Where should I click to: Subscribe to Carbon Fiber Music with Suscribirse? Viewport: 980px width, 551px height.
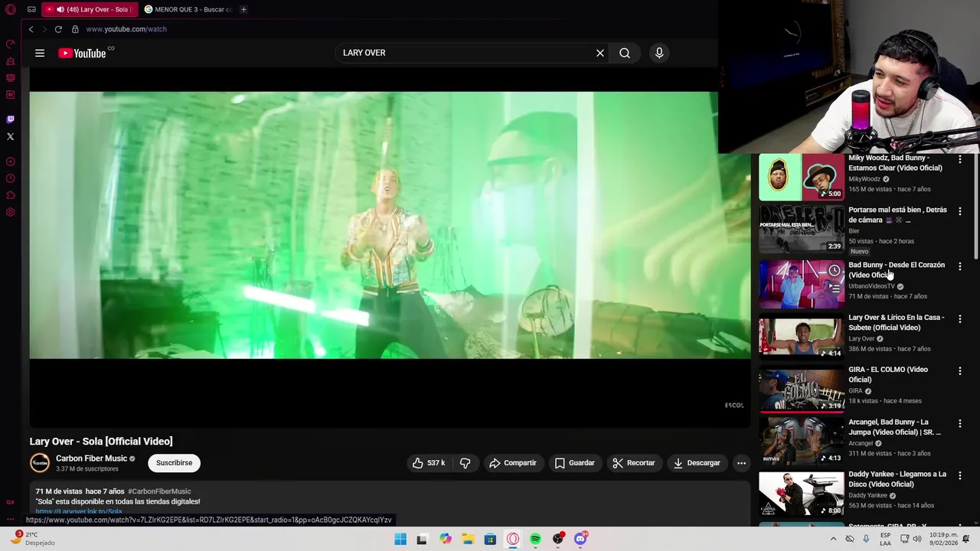pos(175,463)
